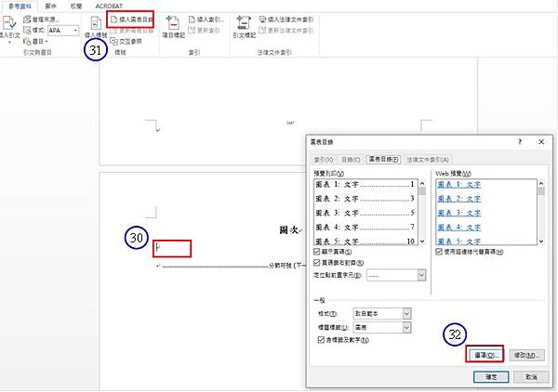Click the '圖表 4: 文字' Web preview link
Image resolution: width=558 pixels, height=392 pixels.
click(x=459, y=227)
